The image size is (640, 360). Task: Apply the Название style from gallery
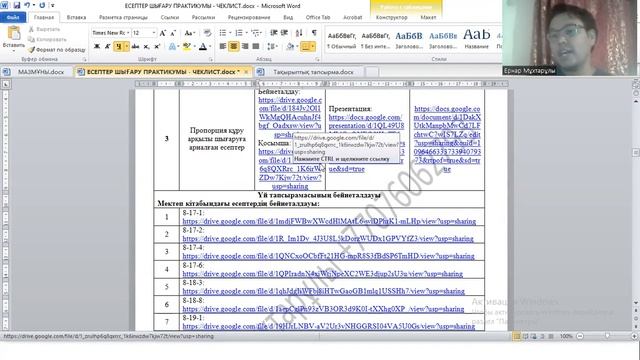[476, 40]
